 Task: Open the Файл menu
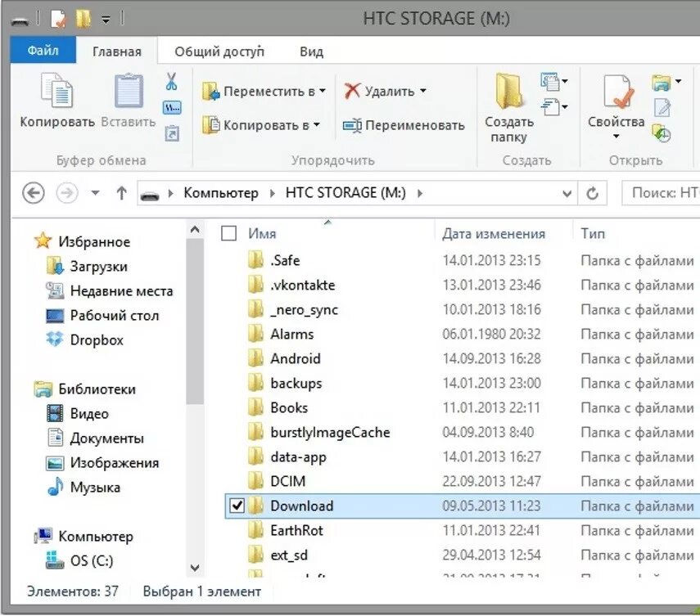pyautogui.click(x=43, y=51)
